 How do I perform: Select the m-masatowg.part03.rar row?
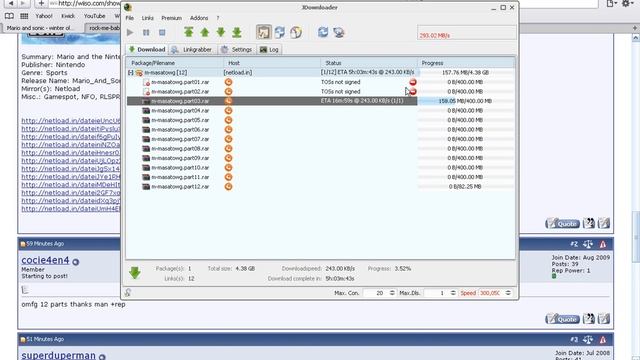coord(320,101)
